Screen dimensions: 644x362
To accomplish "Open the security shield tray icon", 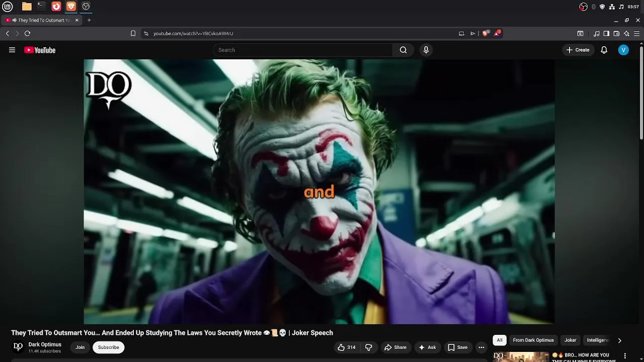I will (602, 7).
